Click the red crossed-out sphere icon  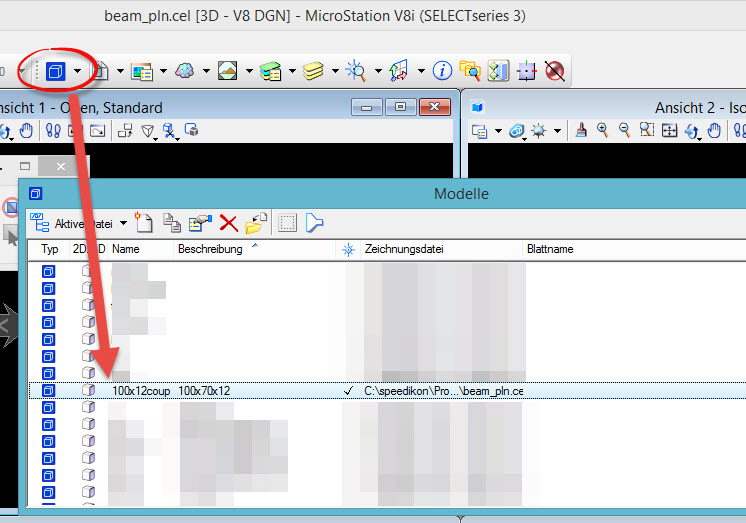[554, 71]
